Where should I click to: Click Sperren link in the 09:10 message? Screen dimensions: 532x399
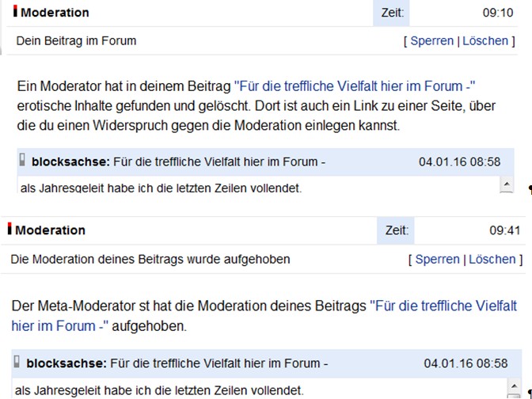pyautogui.click(x=431, y=40)
